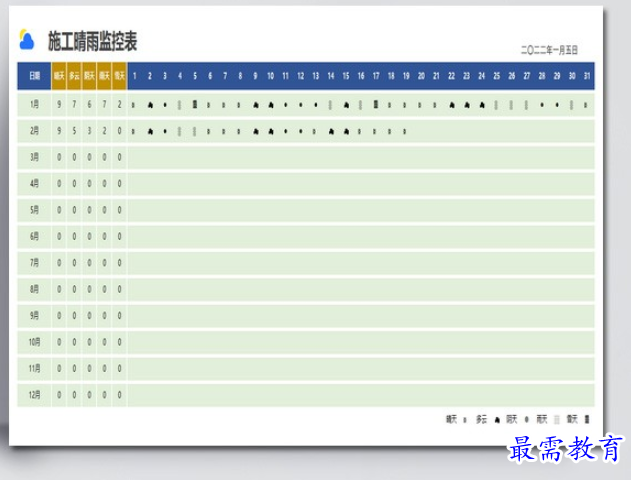Screen dimensions: 631x480
Task: Click January day 22 cloudy icon
Action: click(x=452, y=105)
